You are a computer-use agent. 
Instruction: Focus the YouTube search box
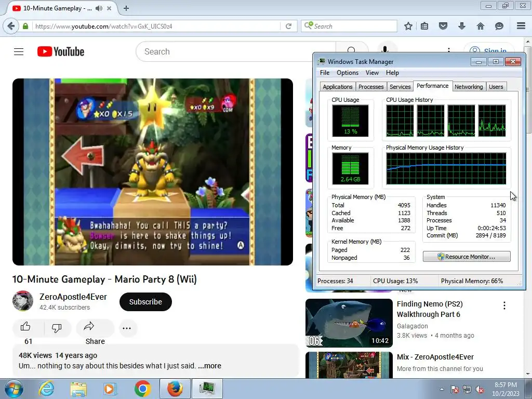236,51
